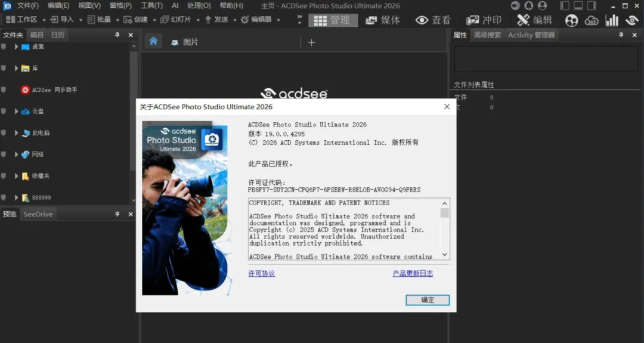This screenshot has height=343, width=644.
Task: Close the Folders panel
Action: coord(131,35)
